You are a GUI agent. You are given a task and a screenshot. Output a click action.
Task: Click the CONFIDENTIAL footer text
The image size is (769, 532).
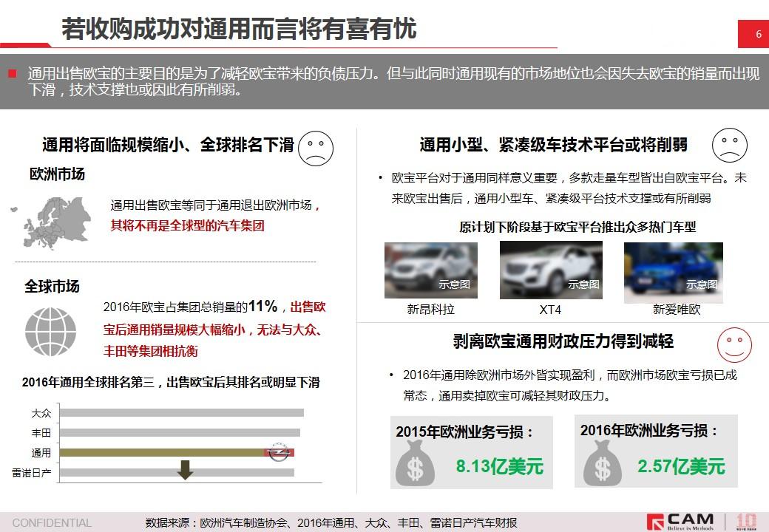pos(52,523)
